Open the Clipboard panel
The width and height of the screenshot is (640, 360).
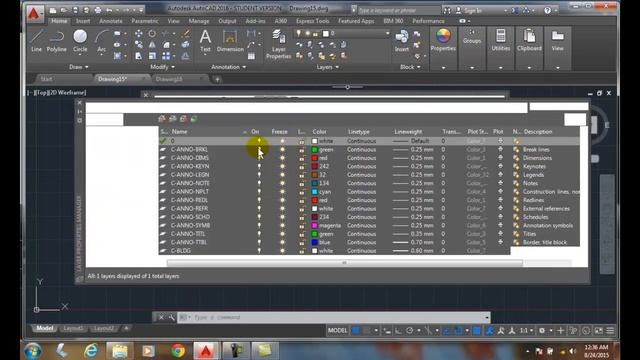point(529,40)
